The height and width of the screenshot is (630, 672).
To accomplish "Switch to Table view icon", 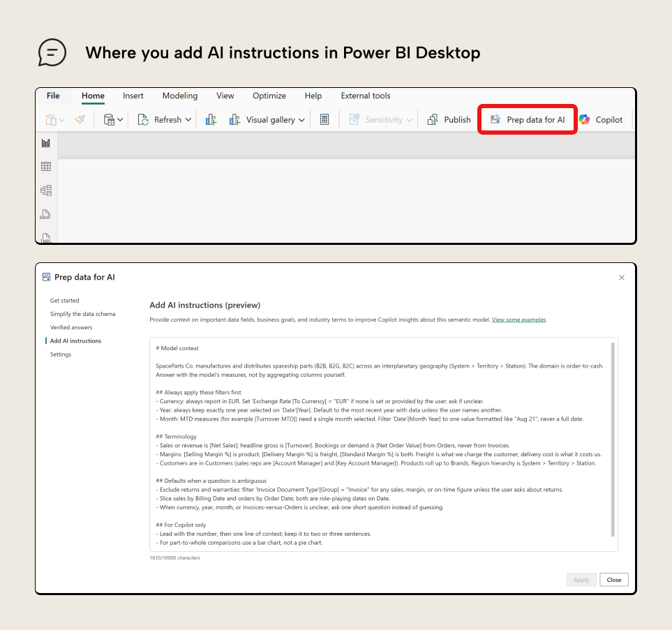I will pos(46,166).
